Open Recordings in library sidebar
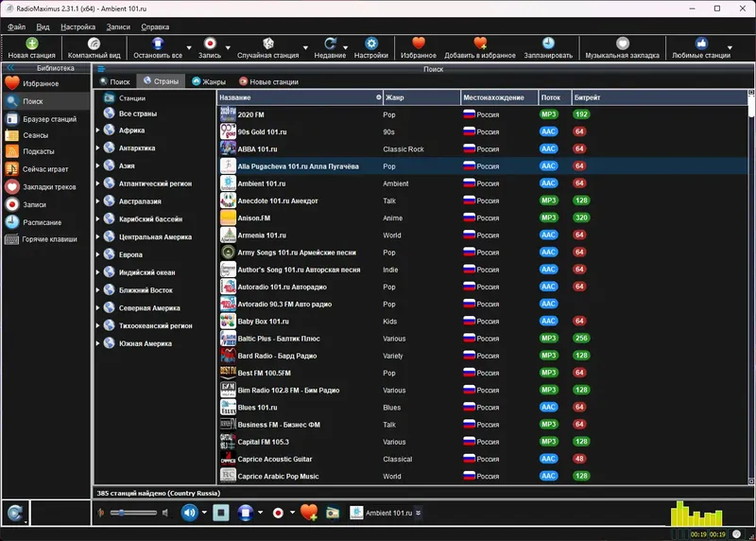This screenshot has width=756, height=541. click(45, 205)
